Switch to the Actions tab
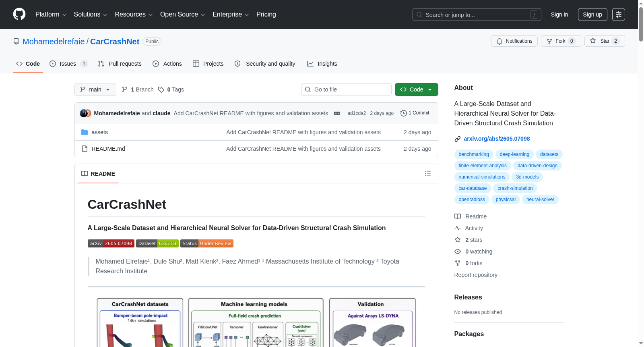Image resolution: width=644 pixels, height=347 pixels. [x=167, y=64]
